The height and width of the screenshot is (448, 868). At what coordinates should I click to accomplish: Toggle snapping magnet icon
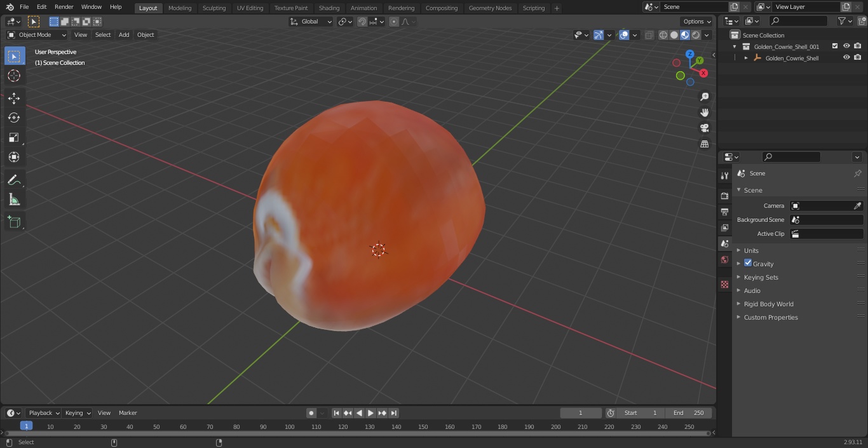(x=362, y=22)
